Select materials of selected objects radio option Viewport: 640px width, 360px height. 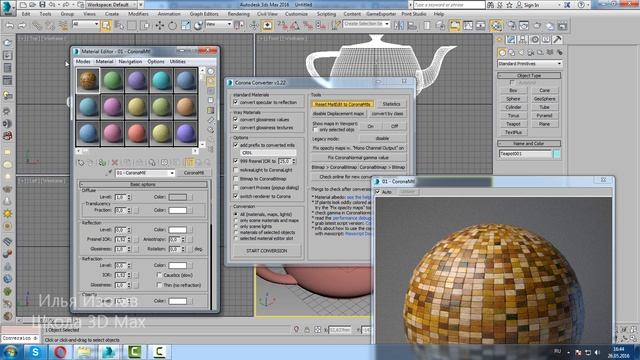pyautogui.click(x=236, y=232)
